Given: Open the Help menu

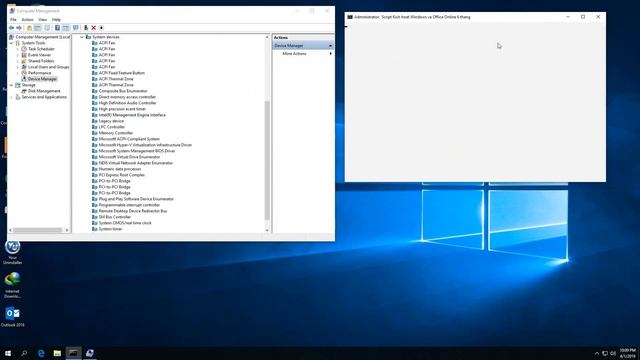Looking at the screenshot, I should (x=56, y=20).
